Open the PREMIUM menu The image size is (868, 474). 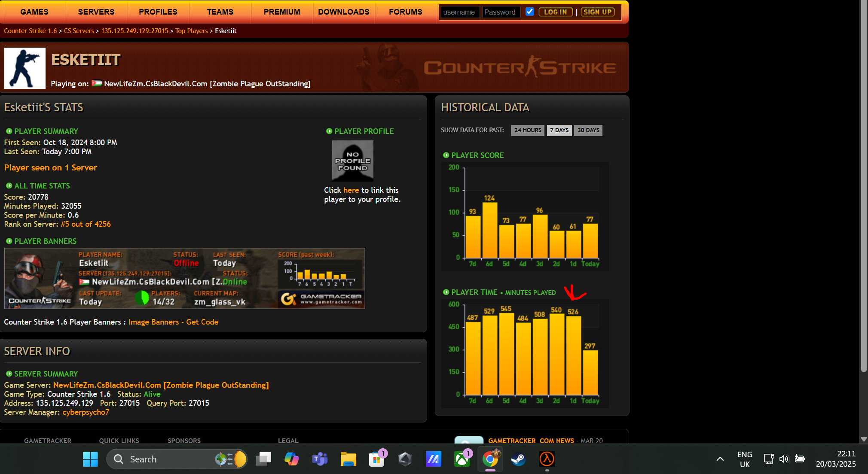pos(282,12)
